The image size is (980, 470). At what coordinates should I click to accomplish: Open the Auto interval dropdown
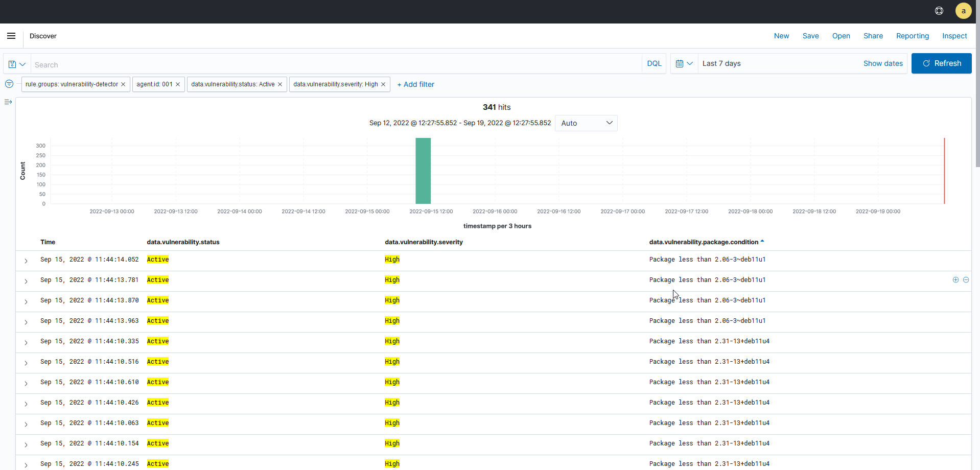click(x=586, y=123)
